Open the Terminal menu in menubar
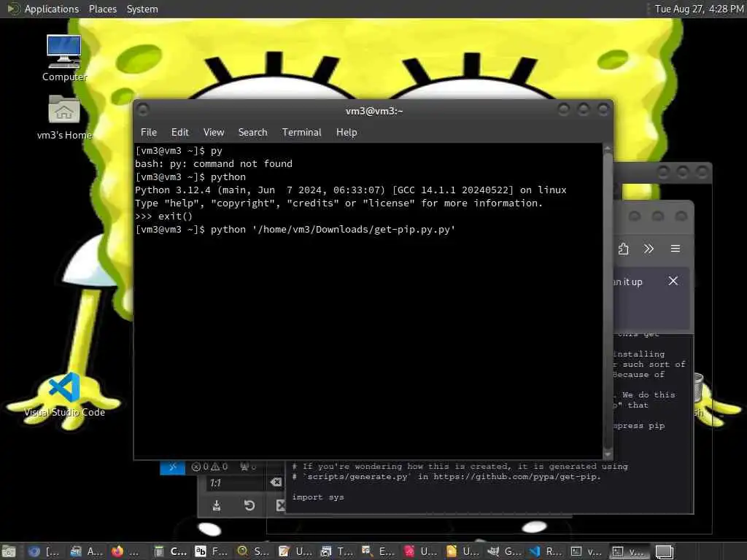This screenshot has width=747, height=560. [x=301, y=133]
